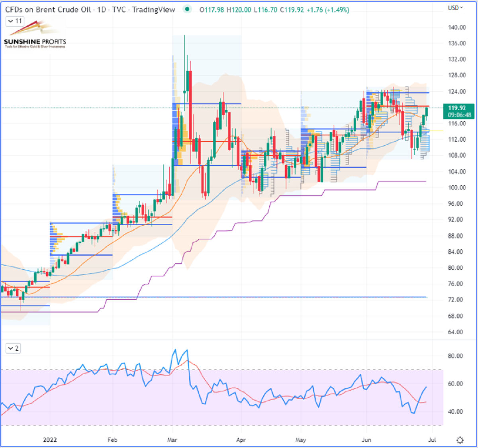The width and height of the screenshot is (478, 448).
Task: Click the 119.92 current price label
Action: tap(457, 108)
